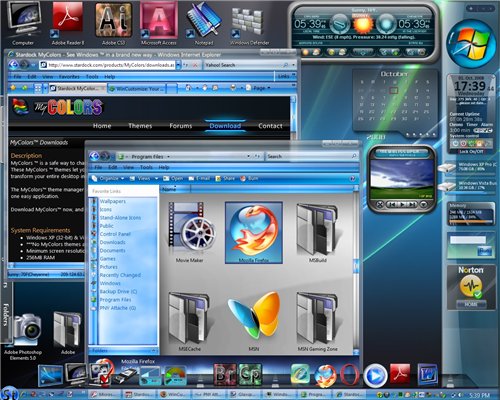500x400 pixels.
Task: Open the File menu in Internet Explorer
Action: pos(17,77)
